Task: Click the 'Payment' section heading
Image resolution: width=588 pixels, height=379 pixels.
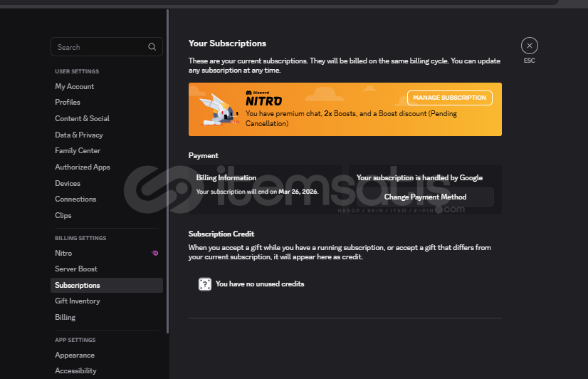Action: 204,156
